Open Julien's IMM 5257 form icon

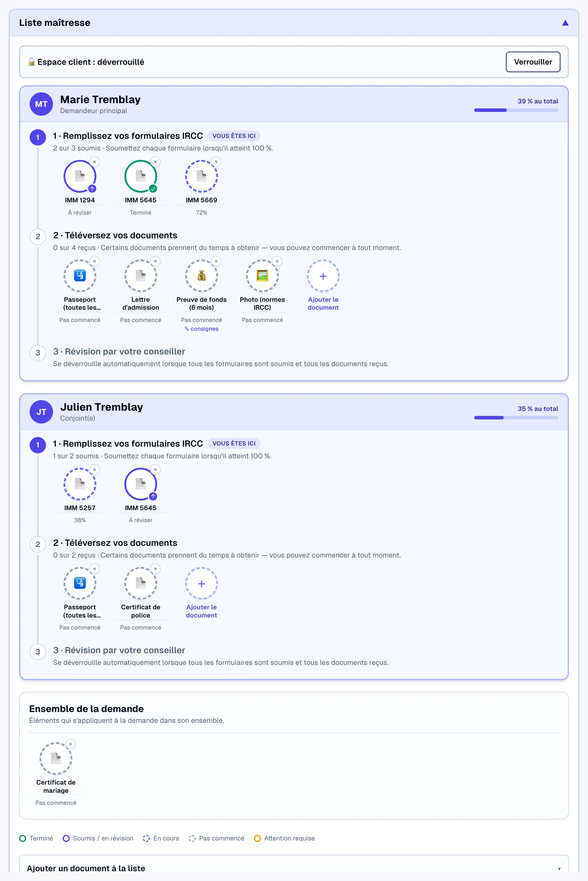point(80,484)
